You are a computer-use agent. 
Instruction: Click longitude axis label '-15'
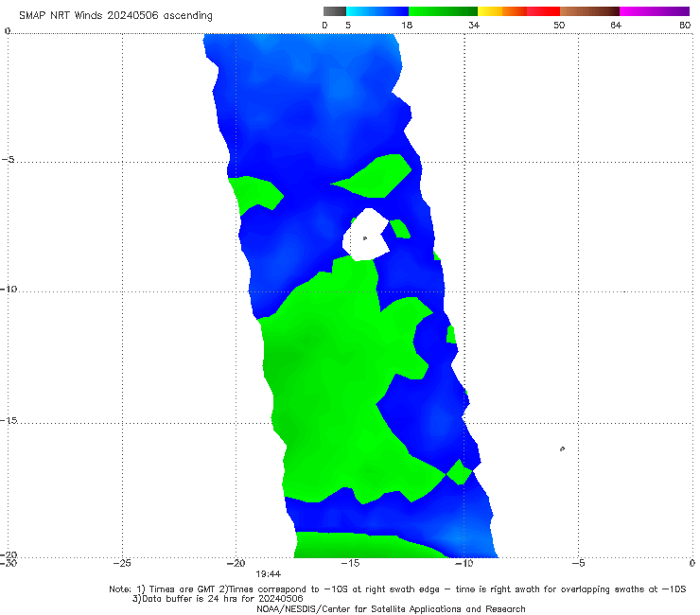[x=350, y=563]
